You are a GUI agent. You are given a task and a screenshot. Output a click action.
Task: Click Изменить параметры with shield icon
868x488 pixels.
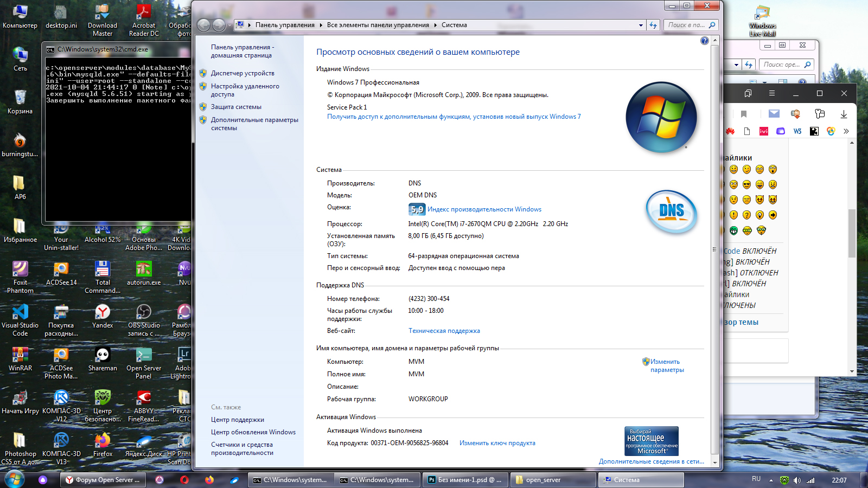pos(667,365)
